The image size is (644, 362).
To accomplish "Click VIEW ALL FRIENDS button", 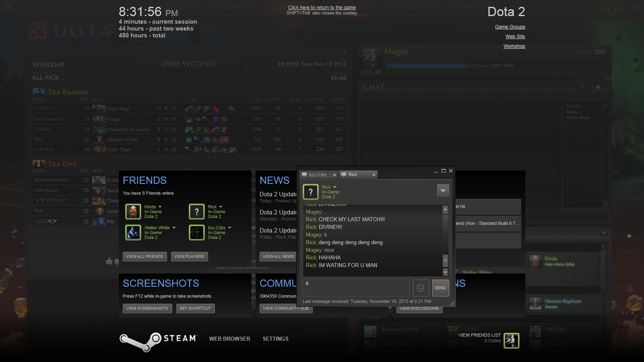I will [144, 257].
